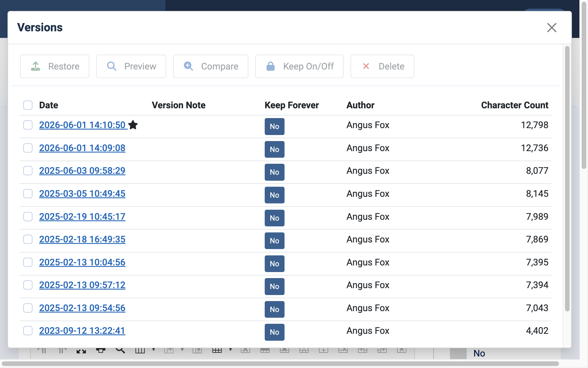Click character count 12,736
Screen dimensions: 588x368
tap(535, 148)
